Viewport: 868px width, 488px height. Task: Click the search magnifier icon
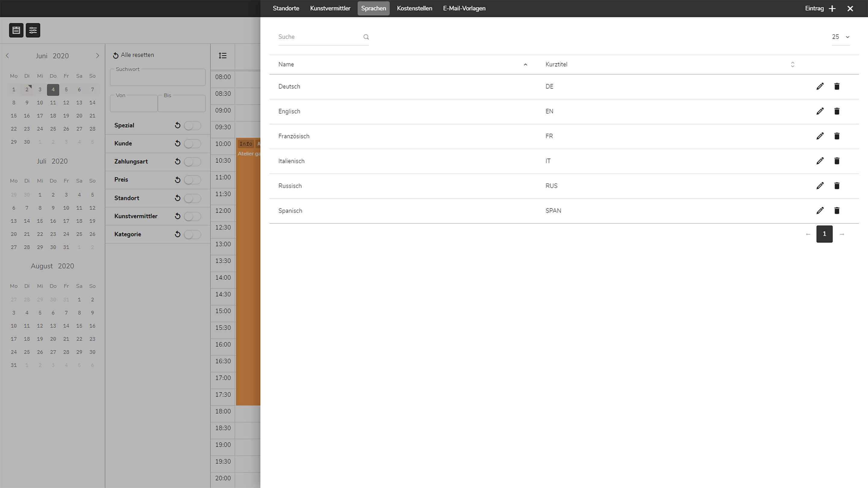click(x=366, y=37)
